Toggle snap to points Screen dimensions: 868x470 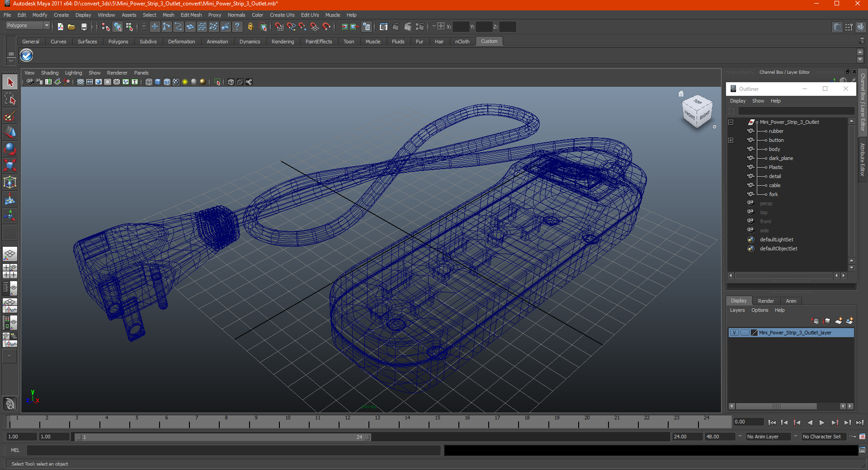point(302,27)
